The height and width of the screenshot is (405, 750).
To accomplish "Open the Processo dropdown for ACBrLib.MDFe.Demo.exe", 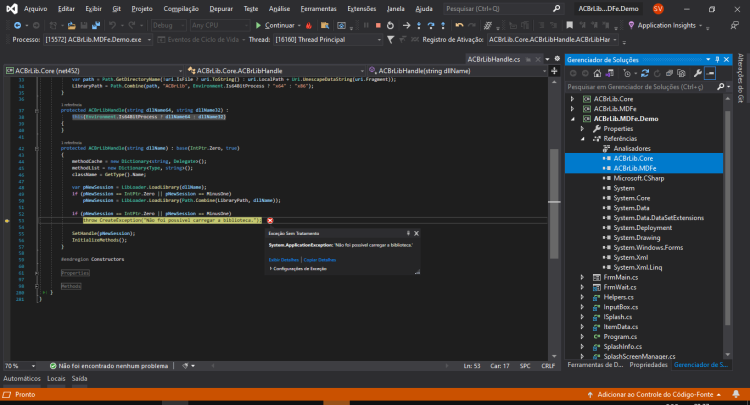I will (149, 40).
